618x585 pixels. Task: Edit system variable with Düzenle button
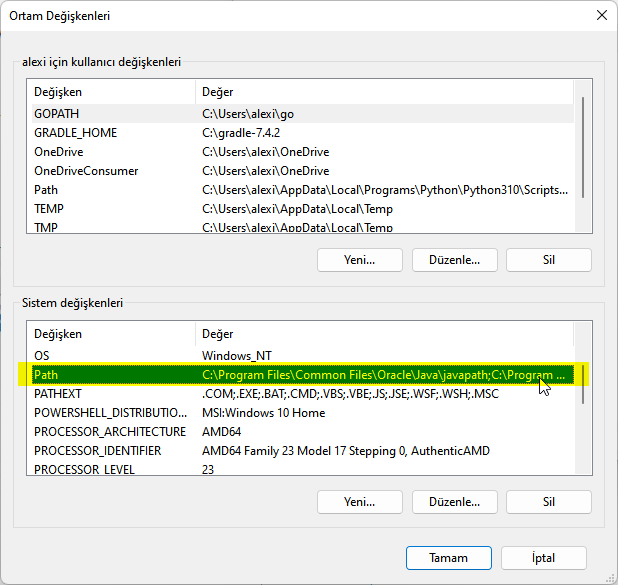[454, 502]
